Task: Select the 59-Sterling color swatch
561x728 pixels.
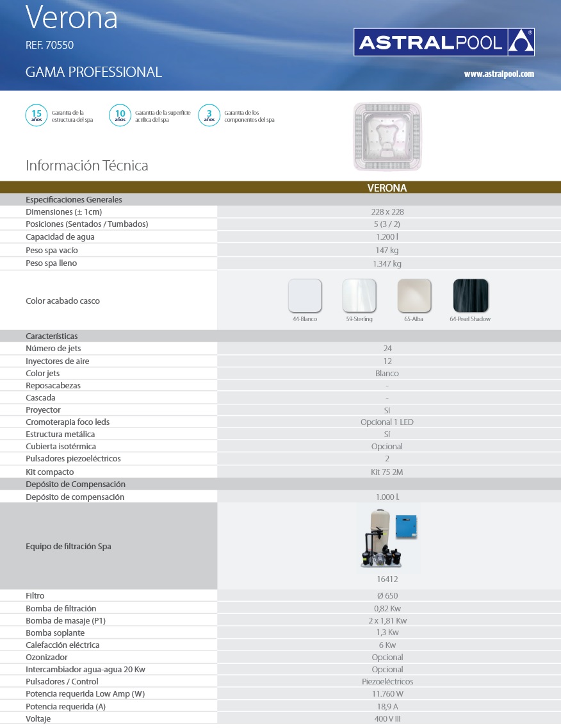Action: click(x=359, y=295)
